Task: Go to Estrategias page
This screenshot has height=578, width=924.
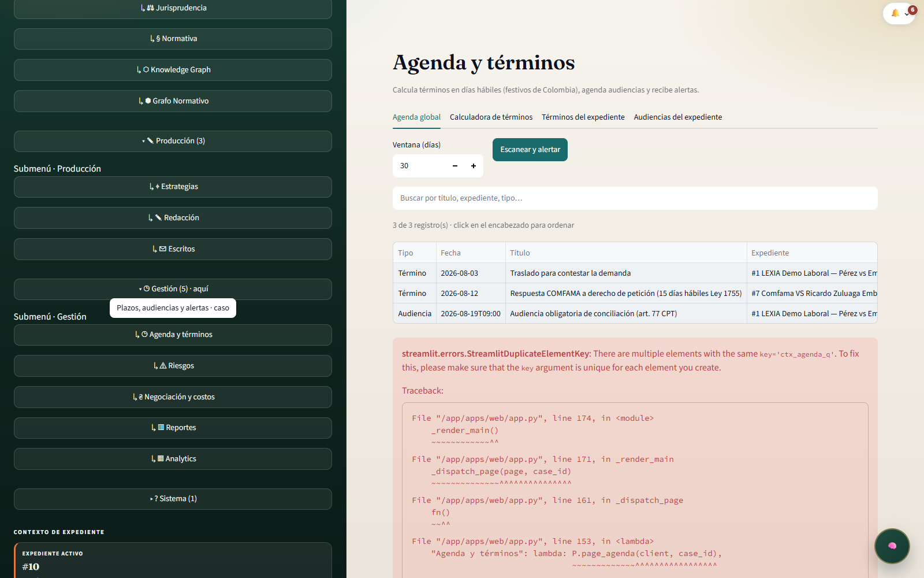Action: 173,187
